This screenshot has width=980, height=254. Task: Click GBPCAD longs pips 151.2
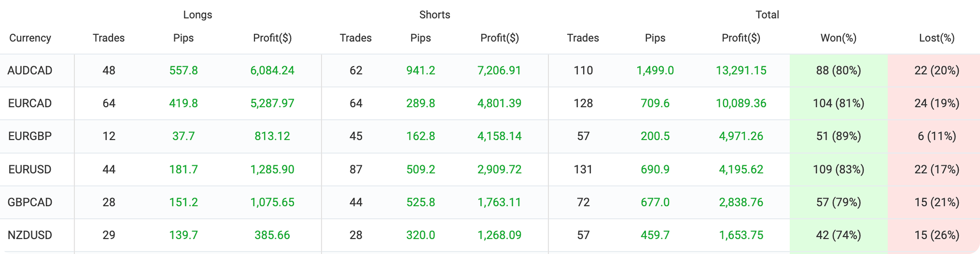(x=183, y=202)
